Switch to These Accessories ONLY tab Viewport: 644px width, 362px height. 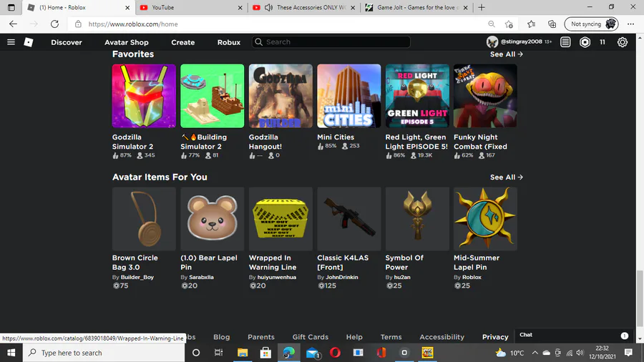[x=304, y=7]
